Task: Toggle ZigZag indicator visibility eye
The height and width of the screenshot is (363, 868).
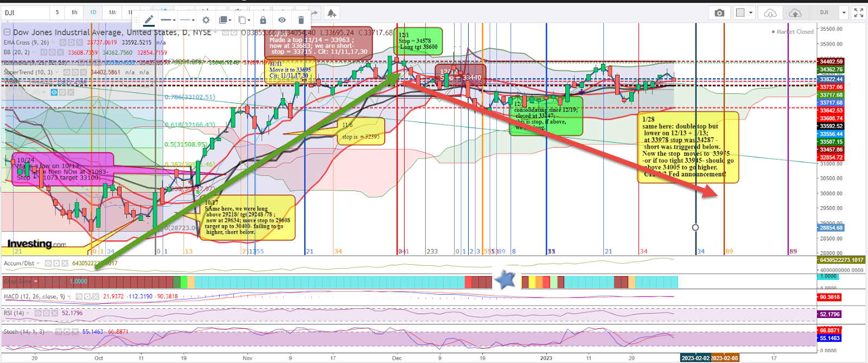Action: pyautogui.click(x=54, y=92)
